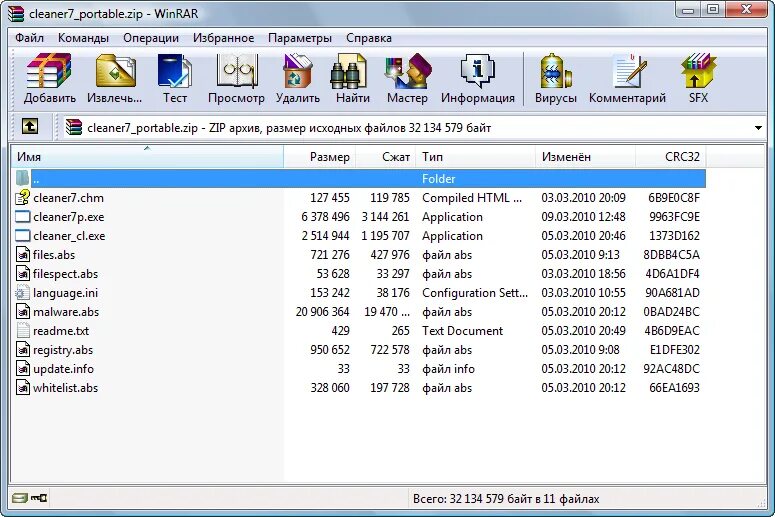Screen dimensions: 775x517
Task: Click date 09.03.2010 12:48
Action: click(583, 216)
